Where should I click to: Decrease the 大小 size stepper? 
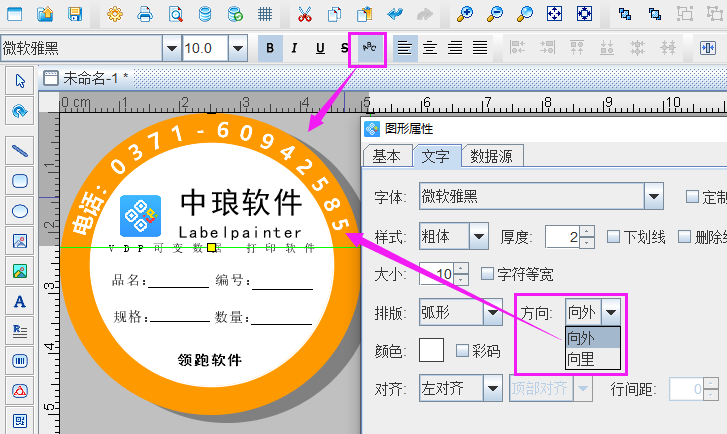point(461,280)
